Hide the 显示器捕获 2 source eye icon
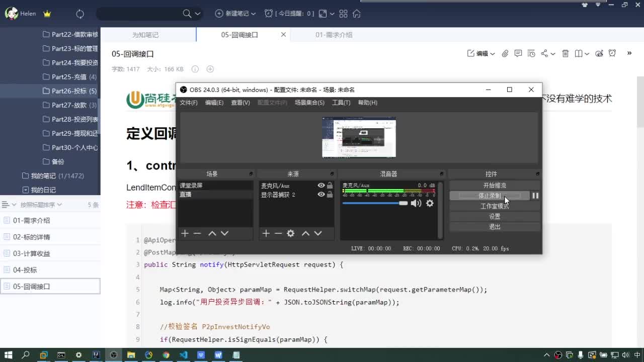The height and width of the screenshot is (362, 644). (x=321, y=195)
